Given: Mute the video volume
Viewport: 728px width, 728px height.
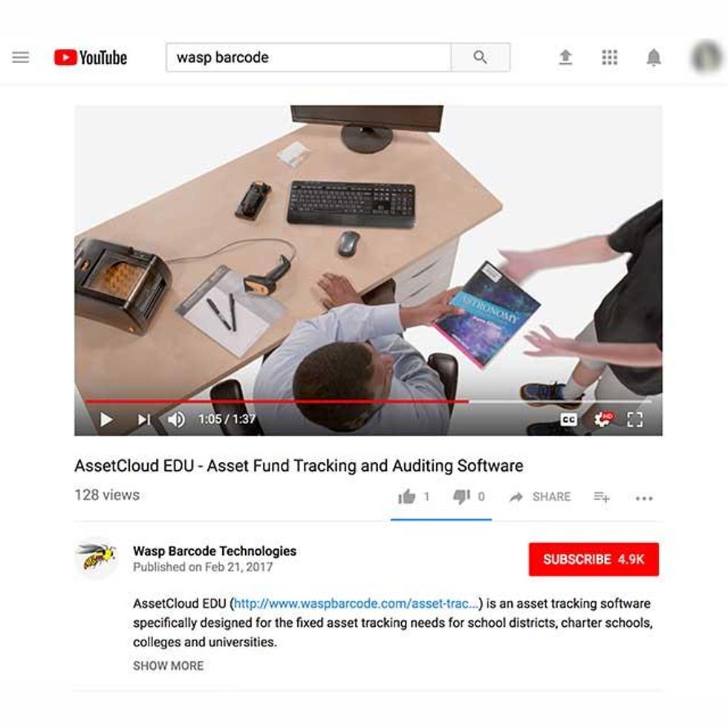Looking at the screenshot, I should click(176, 419).
